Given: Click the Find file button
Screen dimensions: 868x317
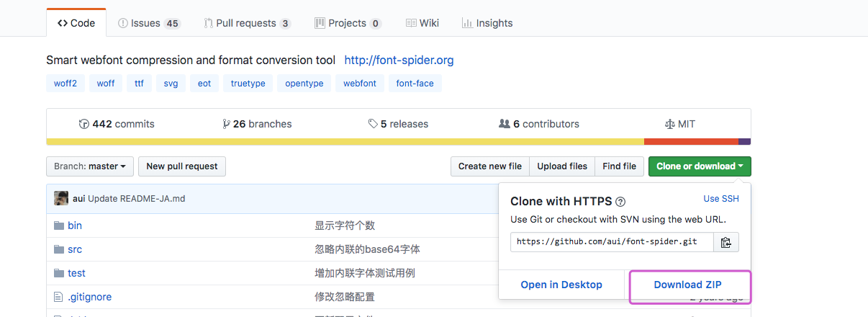Looking at the screenshot, I should (620, 166).
